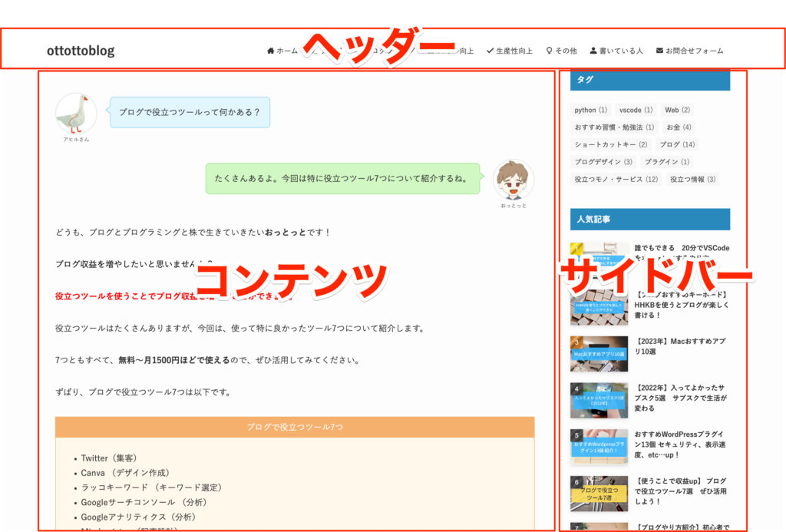Click the list item ラッコキーワード（キーワード選定）
Viewport: 786px width, 532px height.
151,487
